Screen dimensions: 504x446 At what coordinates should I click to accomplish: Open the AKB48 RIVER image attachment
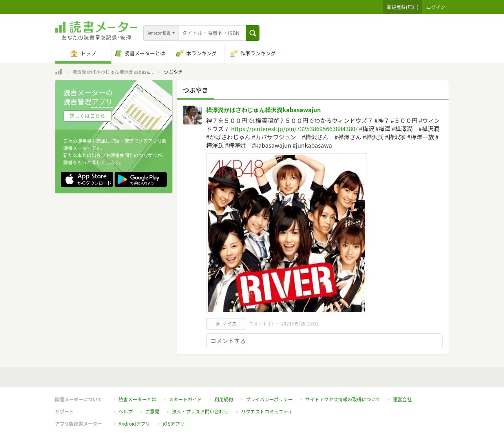287,234
